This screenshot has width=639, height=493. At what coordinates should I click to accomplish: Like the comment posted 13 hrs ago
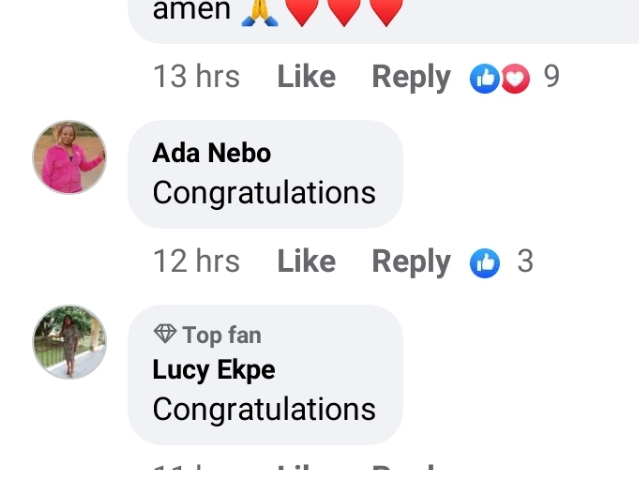click(306, 77)
